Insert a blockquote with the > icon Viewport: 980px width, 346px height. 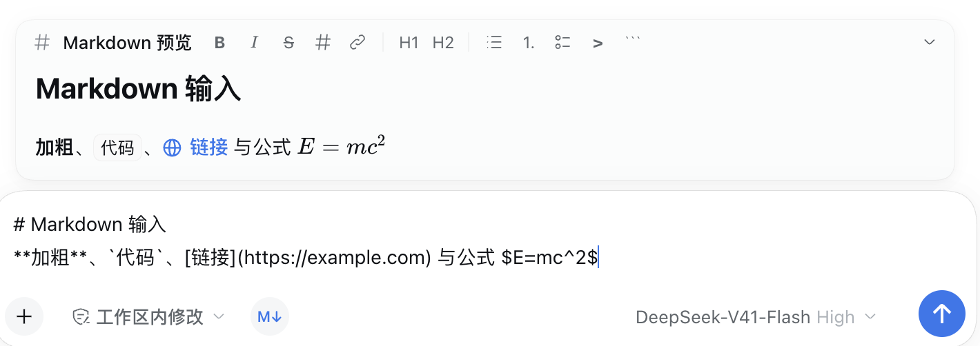598,43
